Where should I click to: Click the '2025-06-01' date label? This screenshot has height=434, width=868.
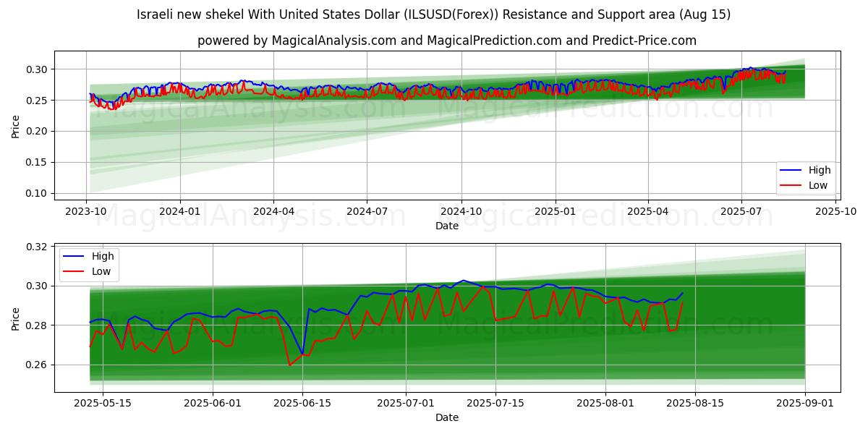pos(213,404)
